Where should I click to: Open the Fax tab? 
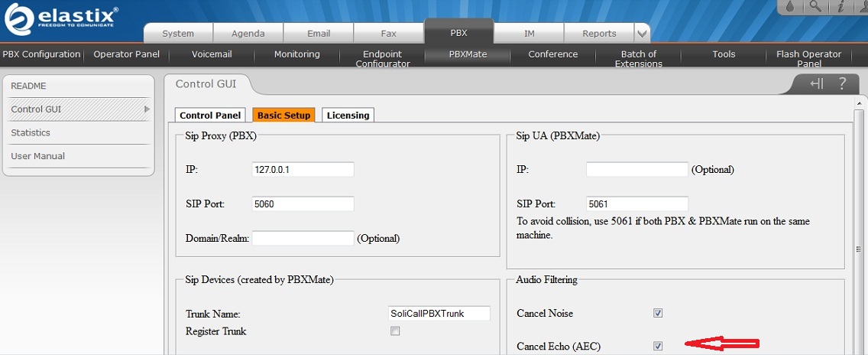389,34
